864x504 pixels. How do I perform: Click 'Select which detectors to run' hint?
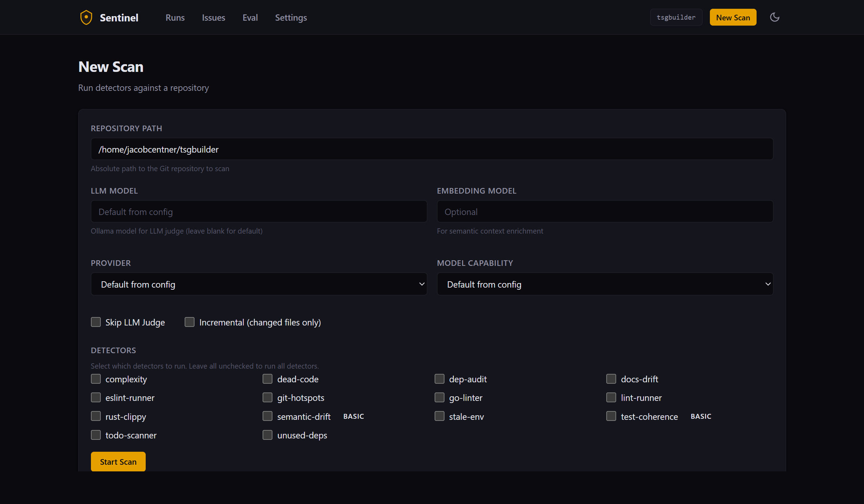205,366
